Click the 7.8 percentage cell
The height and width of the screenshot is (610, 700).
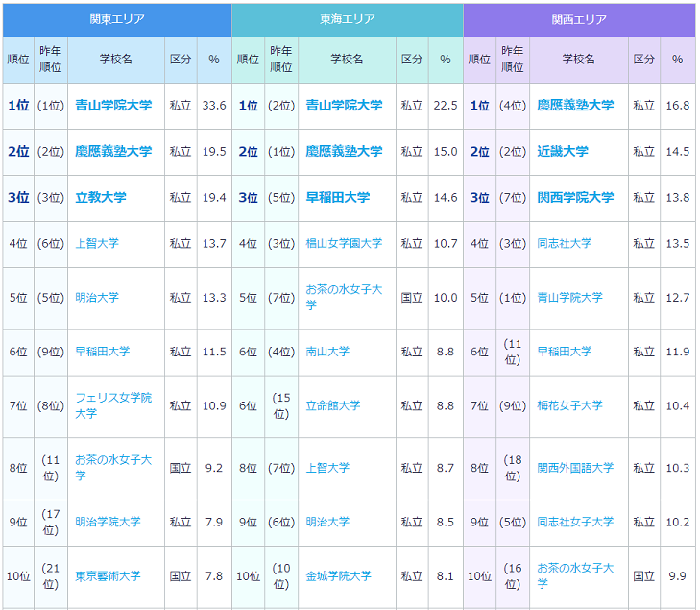[x=214, y=576]
